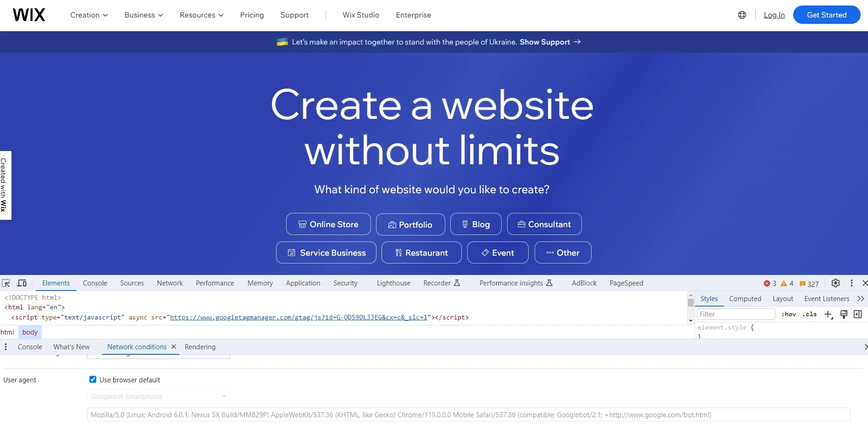868x425 pixels.
Task: Click the Created with Wix side tab
Action: 5,185
